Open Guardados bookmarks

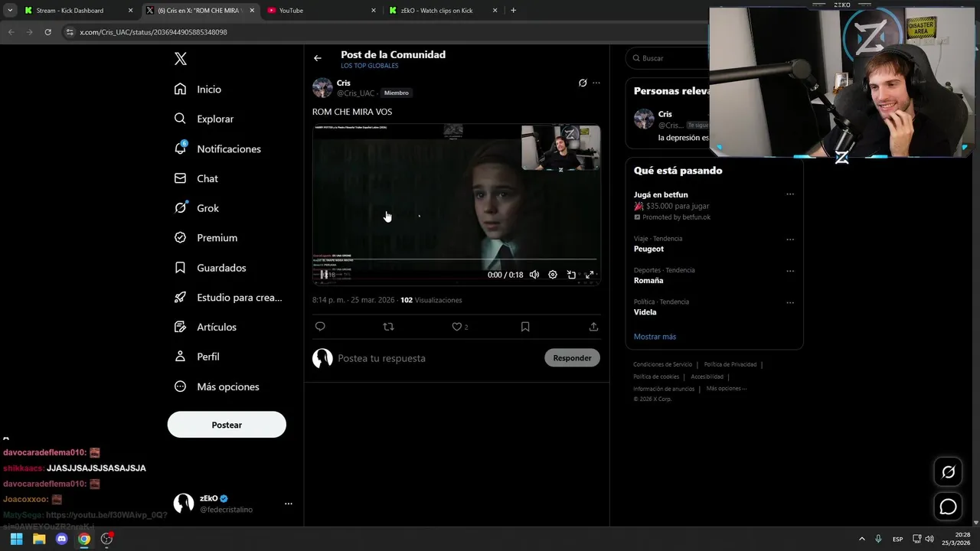click(210, 268)
